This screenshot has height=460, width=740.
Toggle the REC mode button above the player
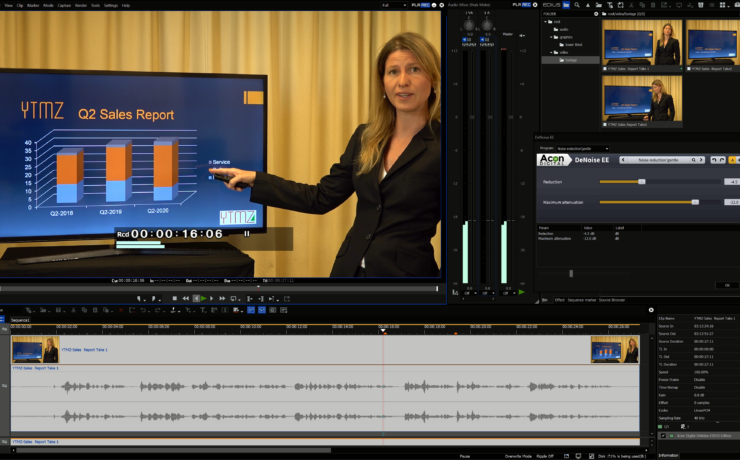(426, 5)
